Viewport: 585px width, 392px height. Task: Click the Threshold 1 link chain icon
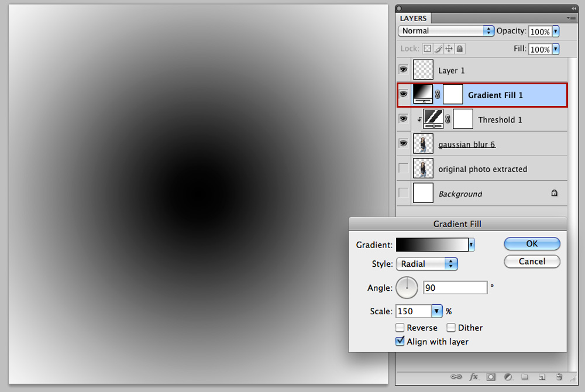coord(448,119)
